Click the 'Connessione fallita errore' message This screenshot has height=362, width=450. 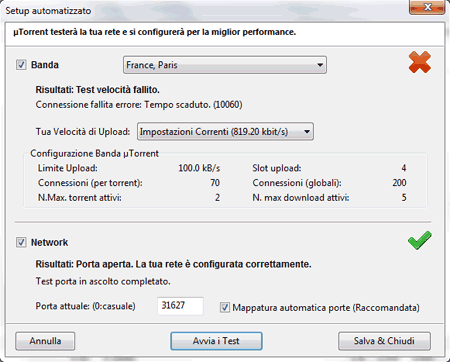139,105
